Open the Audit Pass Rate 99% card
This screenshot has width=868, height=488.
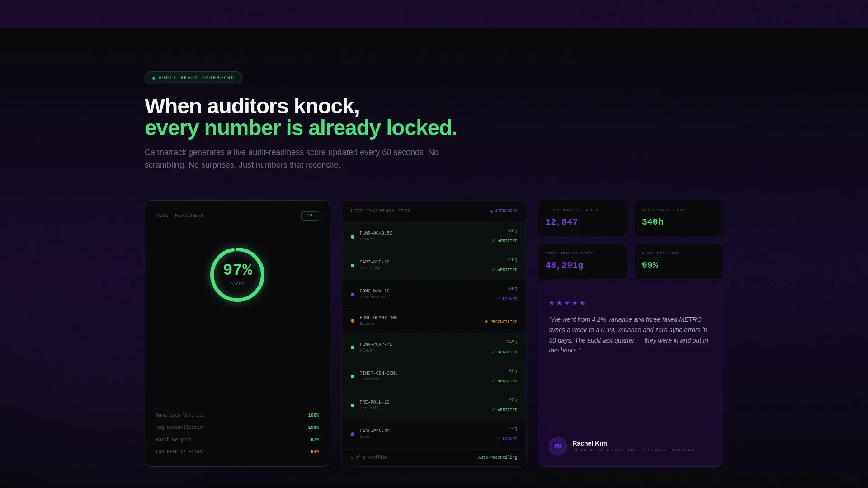679,262
